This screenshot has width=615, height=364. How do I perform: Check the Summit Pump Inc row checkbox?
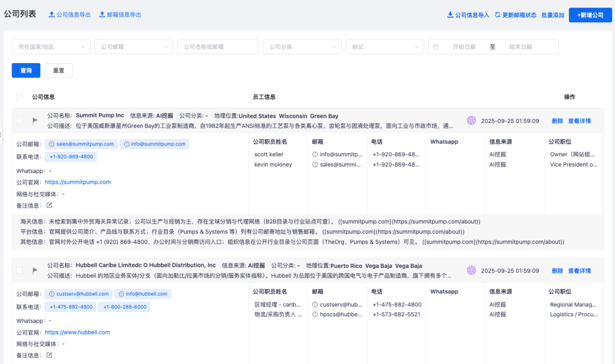[x=19, y=121]
